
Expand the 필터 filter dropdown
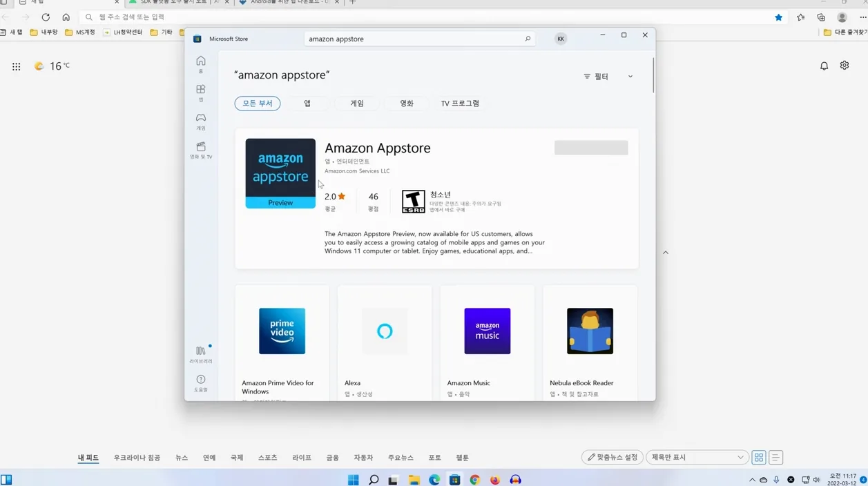608,77
